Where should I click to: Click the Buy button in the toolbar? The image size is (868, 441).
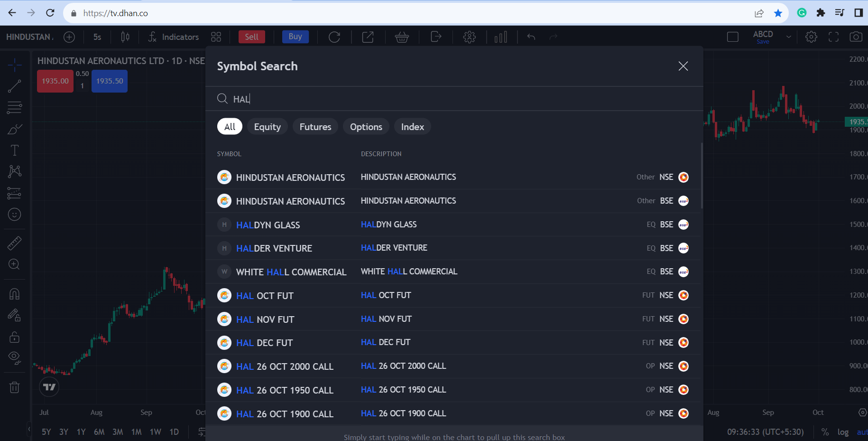[x=295, y=37]
